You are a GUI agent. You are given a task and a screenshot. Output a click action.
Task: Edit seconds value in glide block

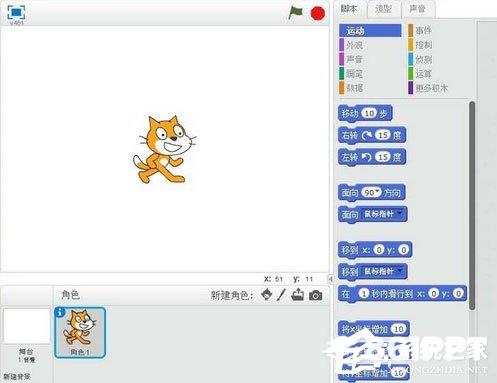(x=364, y=293)
